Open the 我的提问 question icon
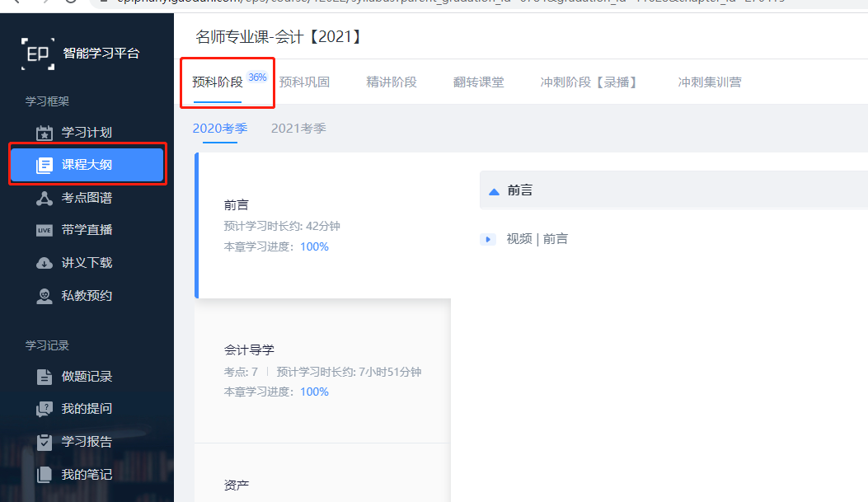 coord(45,409)
